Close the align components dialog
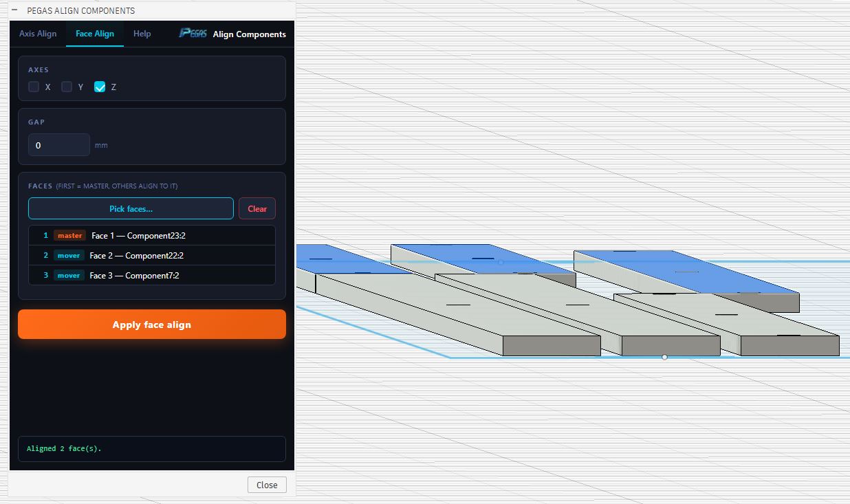 pyautogui.click(x=267, y=485)
